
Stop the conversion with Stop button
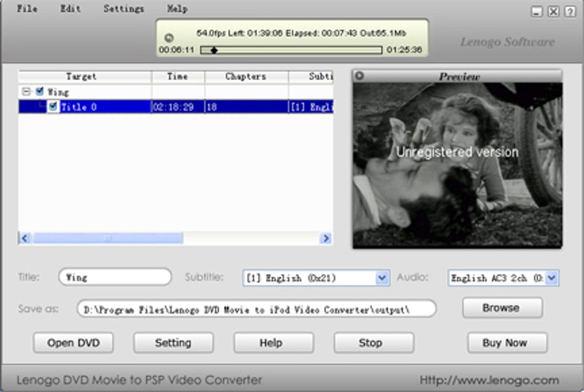click(373, 343)
